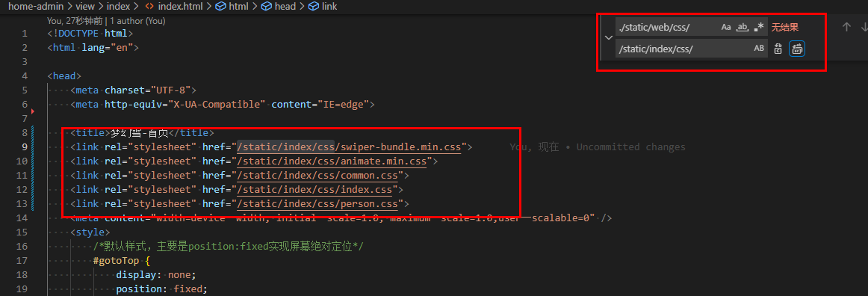Viewport: 868px width, 296px height.
Task: Place cursor on 'position: fixed;' line
Action: pos(161,289)
